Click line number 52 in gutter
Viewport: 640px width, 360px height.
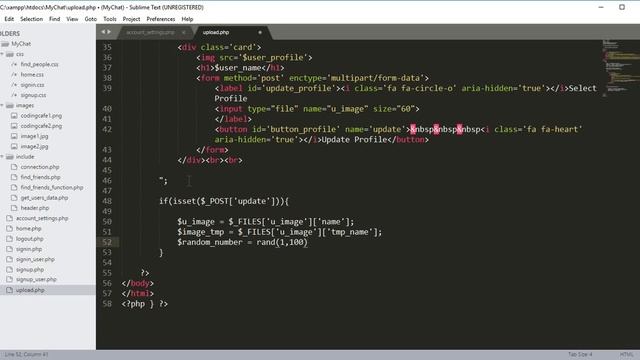(x=107, y=242)
